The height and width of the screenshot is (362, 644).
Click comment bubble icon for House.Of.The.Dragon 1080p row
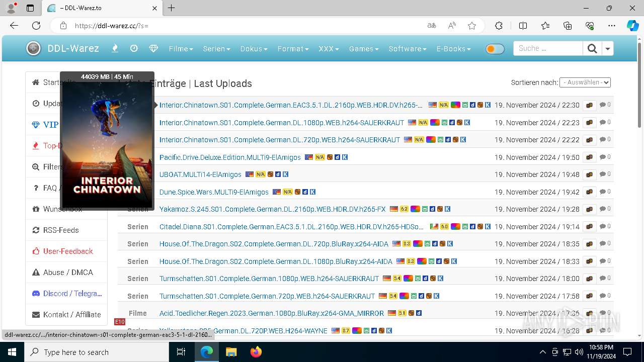(603, 261)
